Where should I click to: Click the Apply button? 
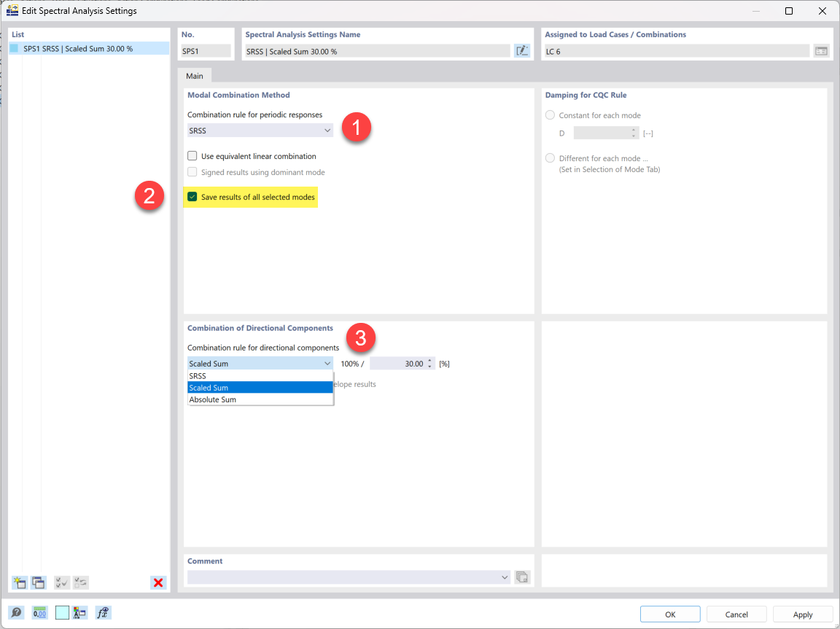[802, 614]
